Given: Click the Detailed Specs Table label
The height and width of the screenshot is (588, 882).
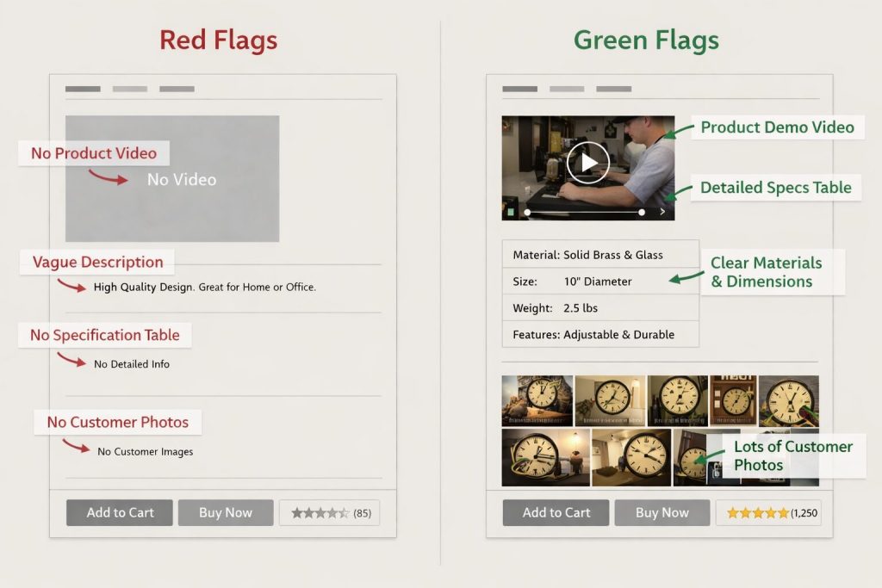Looking at the screenshot, I should 776,187.
